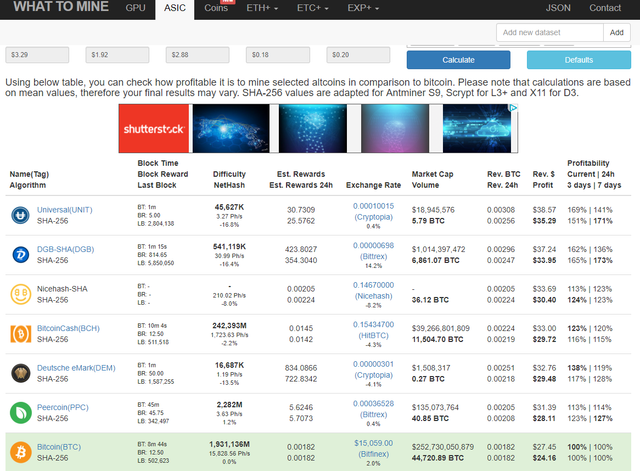Click the Bitcoin BTC orange logo
The width and height of the screenshot is (640, 471).
[x=20, y=452]
